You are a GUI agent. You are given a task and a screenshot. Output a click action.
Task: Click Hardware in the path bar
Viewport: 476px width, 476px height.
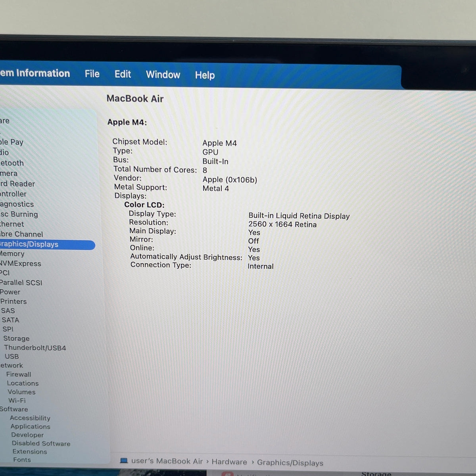click(229, 462)
